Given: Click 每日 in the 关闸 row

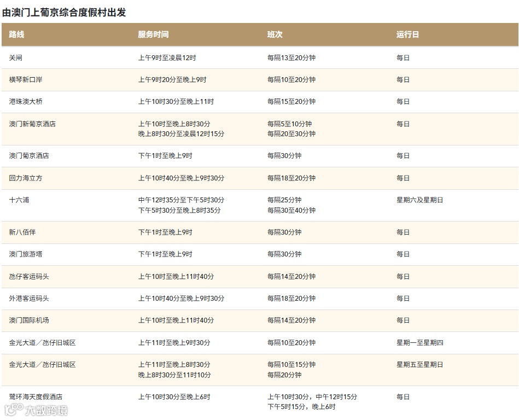Looking at the screenshot, I should pos(403,57).
